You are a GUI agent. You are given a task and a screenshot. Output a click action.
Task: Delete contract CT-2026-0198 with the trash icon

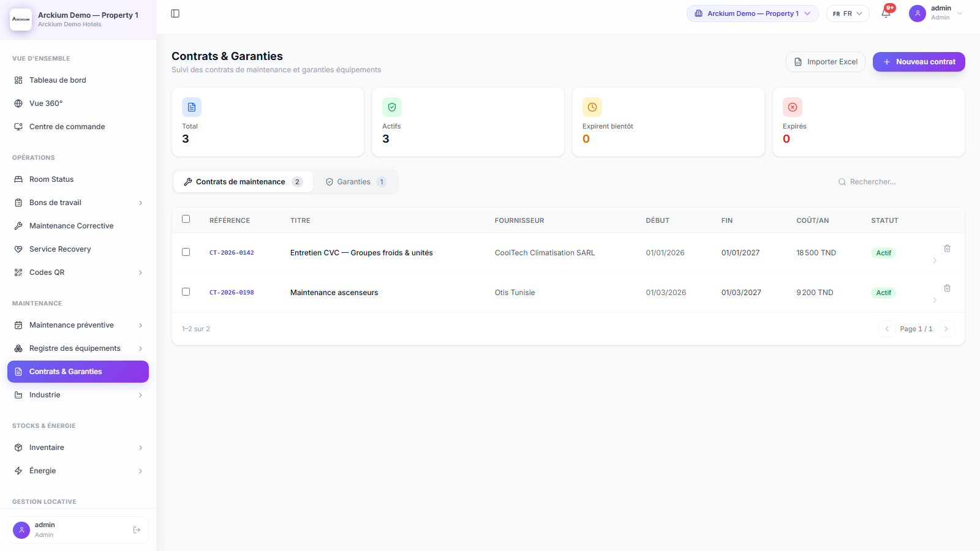pyautogui.click(x=947, y=288)
